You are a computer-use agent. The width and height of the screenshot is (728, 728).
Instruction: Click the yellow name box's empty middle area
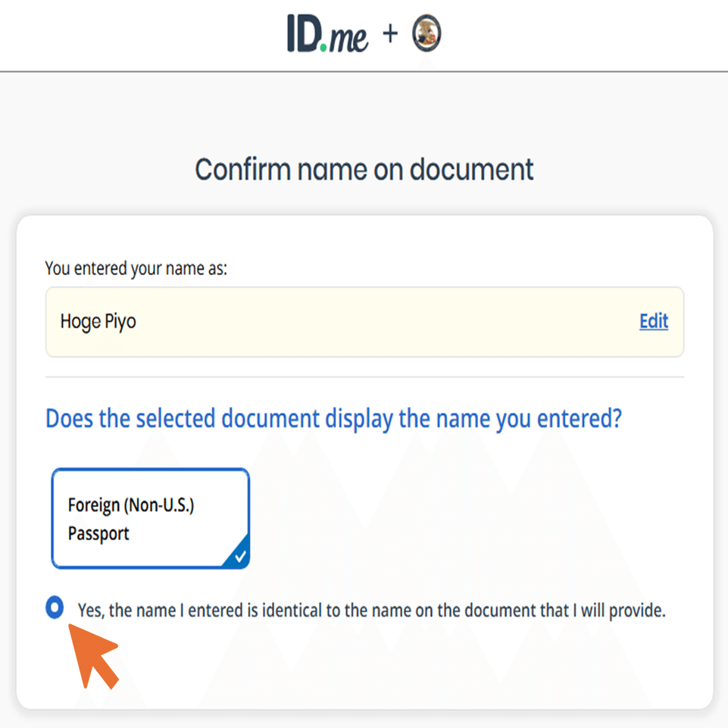379,321
